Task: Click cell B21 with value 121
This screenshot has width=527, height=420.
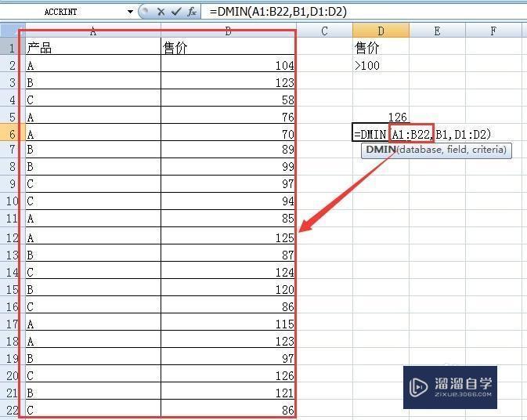Action: pyautogui.click(x=228, y=391)
